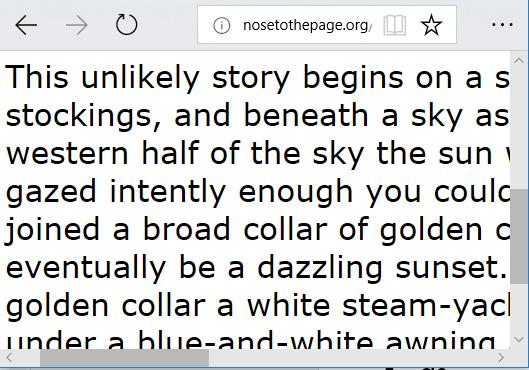Click the word "western" in the story
The height and width of the screenshot is (370, 529).
click(67, 154)
